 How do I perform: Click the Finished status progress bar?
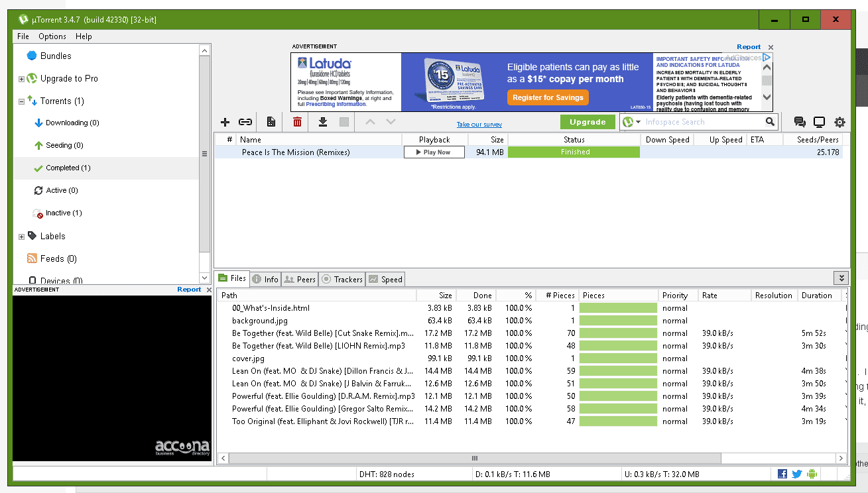[x=574, y=152]
